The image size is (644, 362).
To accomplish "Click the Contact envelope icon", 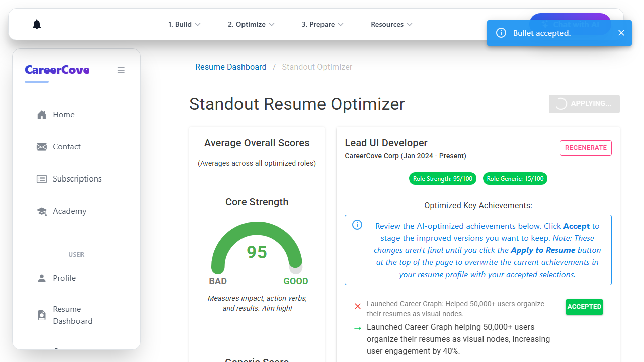I will (42, 147).
